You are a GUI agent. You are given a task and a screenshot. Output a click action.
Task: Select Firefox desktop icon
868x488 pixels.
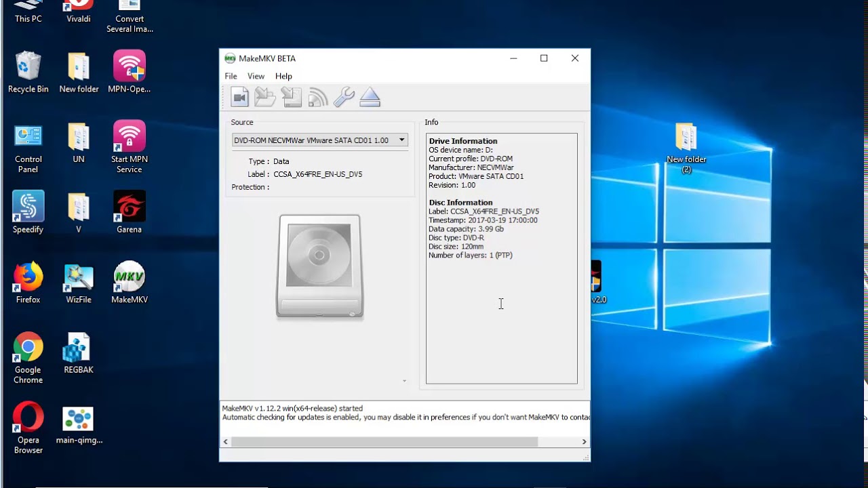(28, 282)
